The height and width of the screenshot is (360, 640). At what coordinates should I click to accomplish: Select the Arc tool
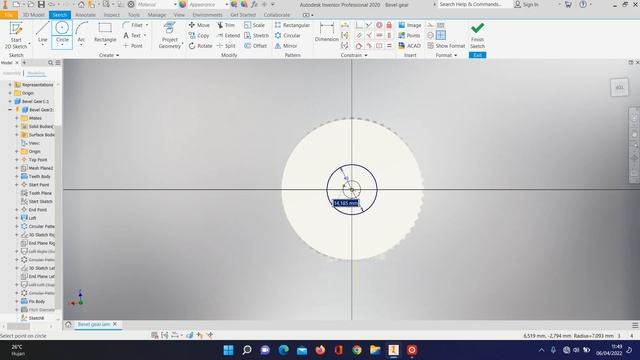(82, 33)
